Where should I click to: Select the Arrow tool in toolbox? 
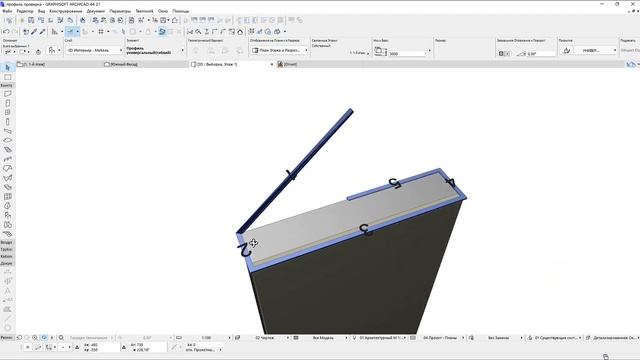click(7, 68)
